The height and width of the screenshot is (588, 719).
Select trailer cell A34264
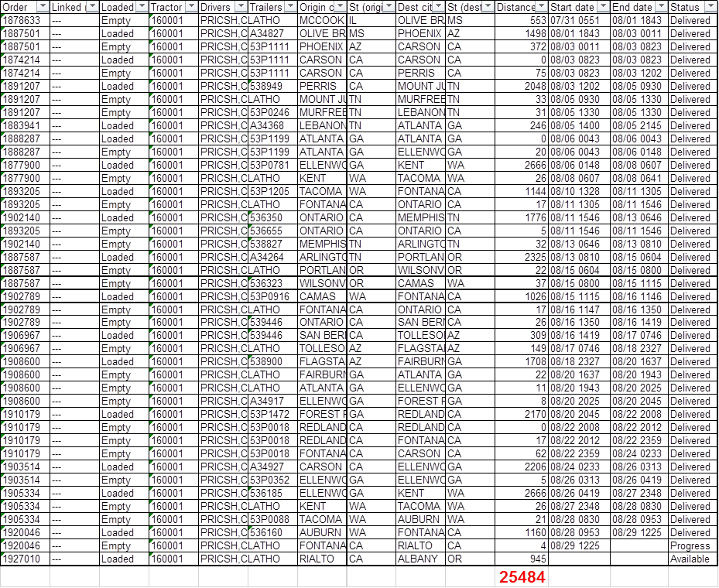click(x=272, y=257)
